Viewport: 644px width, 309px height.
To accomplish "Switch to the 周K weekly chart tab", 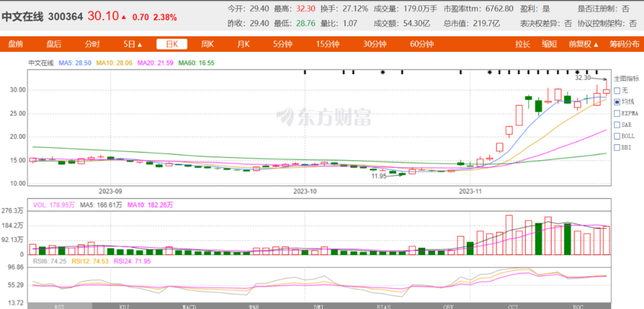I will pyautogui.click(x=207, y=44).
